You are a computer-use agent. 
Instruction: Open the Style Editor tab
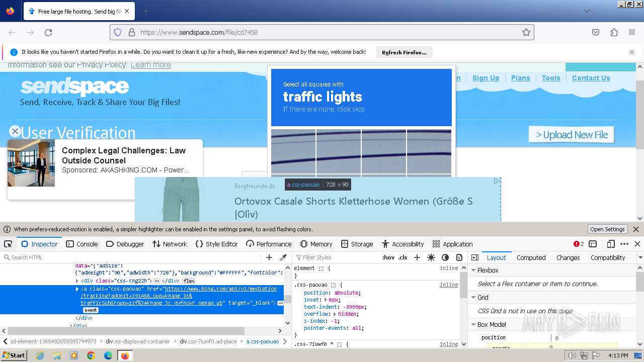click(x=216, y=244)
